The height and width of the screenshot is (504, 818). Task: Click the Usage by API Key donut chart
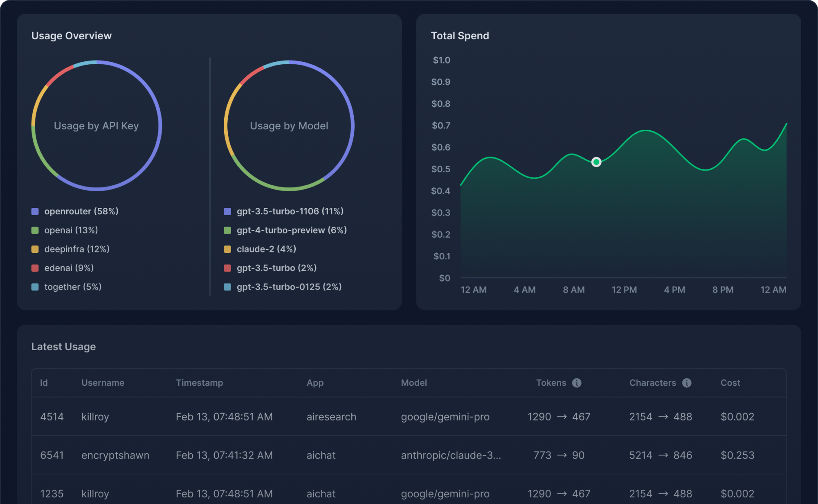tap(97, 126)
